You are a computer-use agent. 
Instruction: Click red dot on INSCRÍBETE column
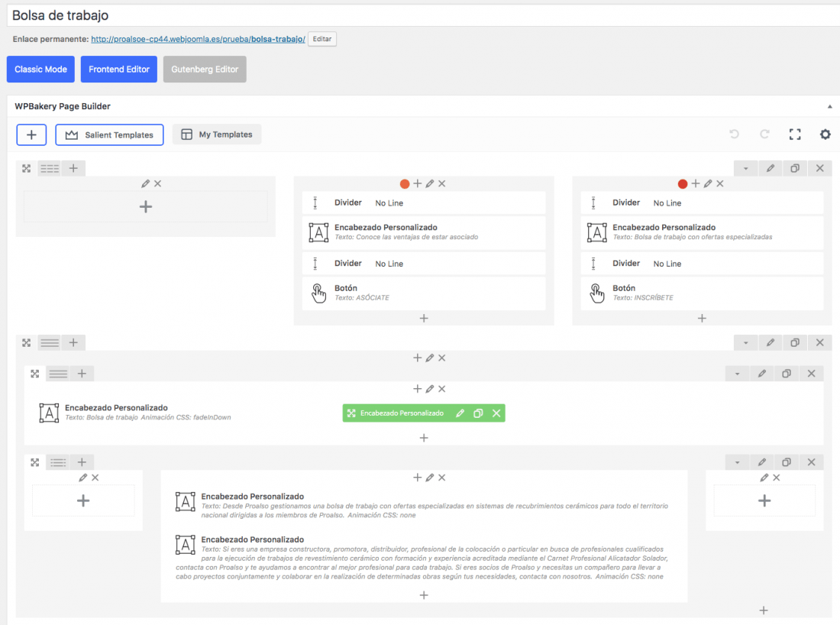[x=683, y=184]
